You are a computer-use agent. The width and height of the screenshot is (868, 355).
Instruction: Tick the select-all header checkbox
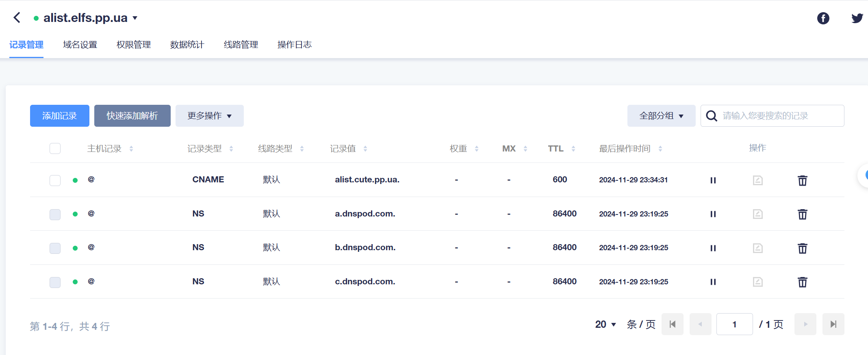tap(55, 149)
